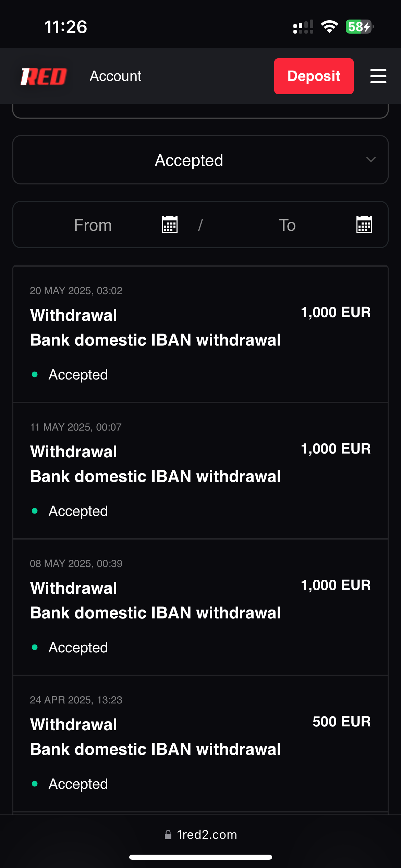Tap the RED logo in header
The image size is (401, 868).
coord(44,76)
